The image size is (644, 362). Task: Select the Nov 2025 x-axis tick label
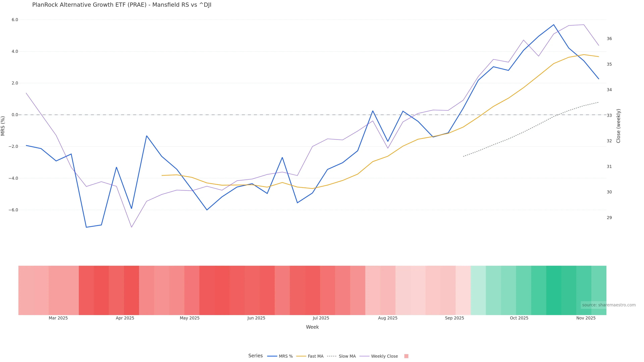tap(586, 318)
